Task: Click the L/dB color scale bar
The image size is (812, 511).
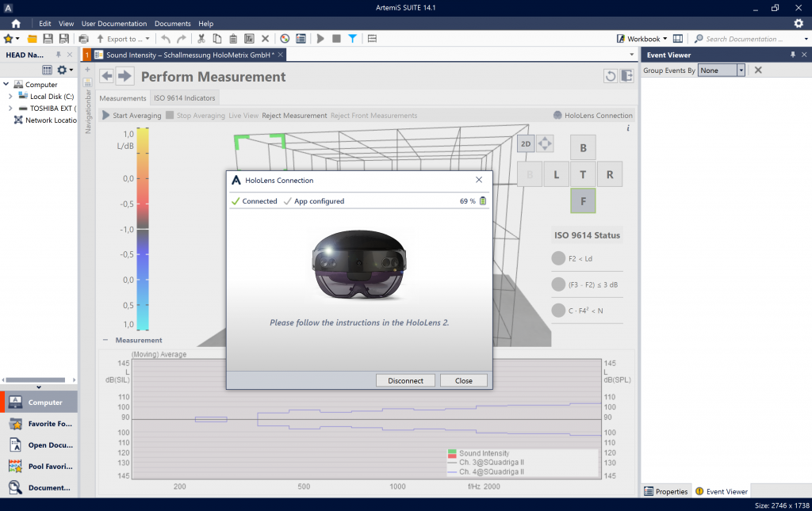Action: [143, 229]
